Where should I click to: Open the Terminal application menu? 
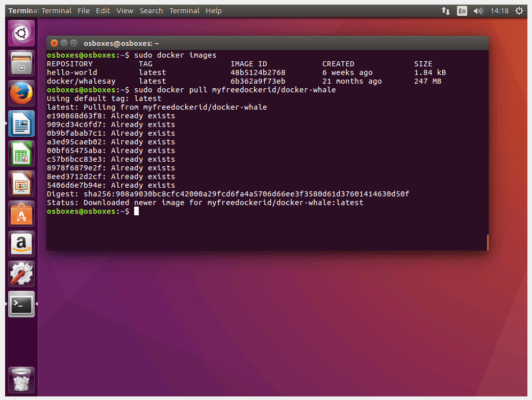click(x=56, y=11)
